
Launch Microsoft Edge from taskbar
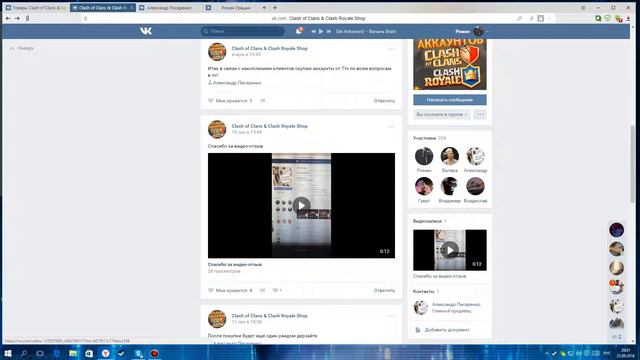point(56,353)
